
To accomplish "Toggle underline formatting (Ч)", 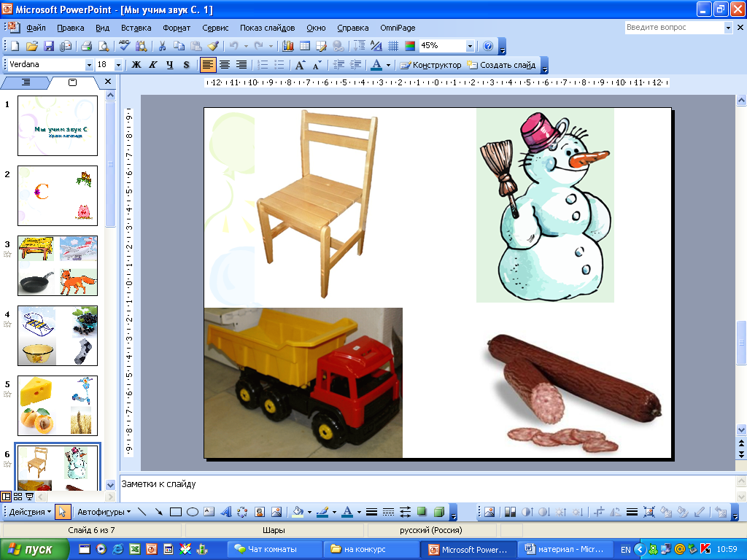I will pyautogui.click(x=169, y=65).
